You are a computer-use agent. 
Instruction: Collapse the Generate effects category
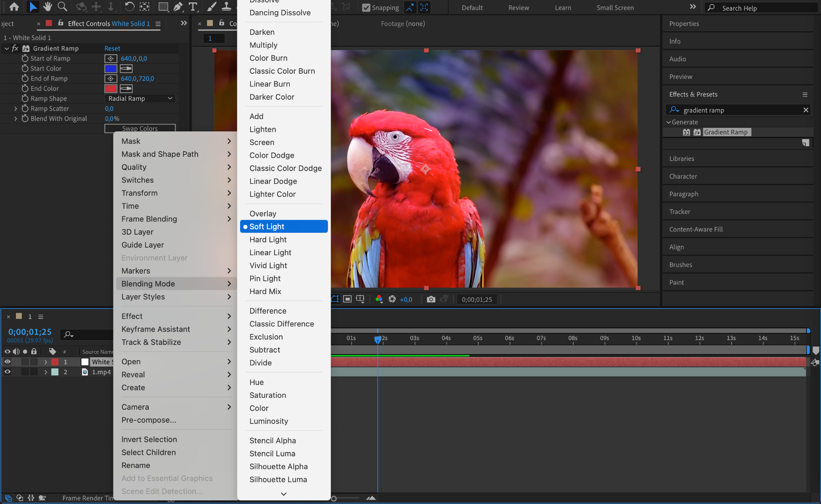(x=668, y=122)
